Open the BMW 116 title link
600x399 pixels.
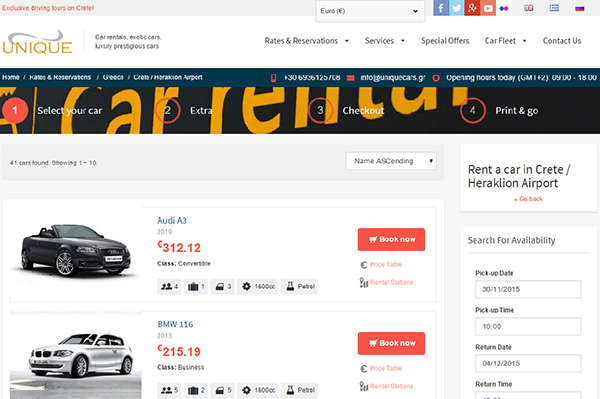175,324
